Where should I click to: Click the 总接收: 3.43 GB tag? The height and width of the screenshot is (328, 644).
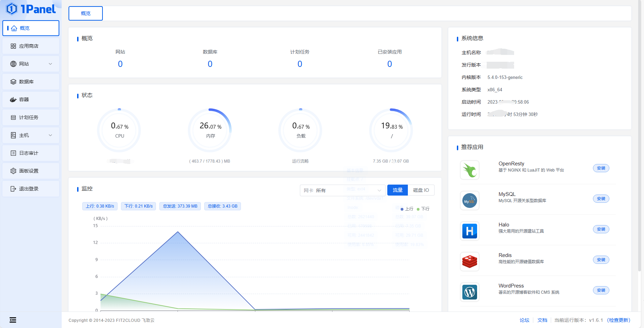pyautogui.click(x=222, y=206)
